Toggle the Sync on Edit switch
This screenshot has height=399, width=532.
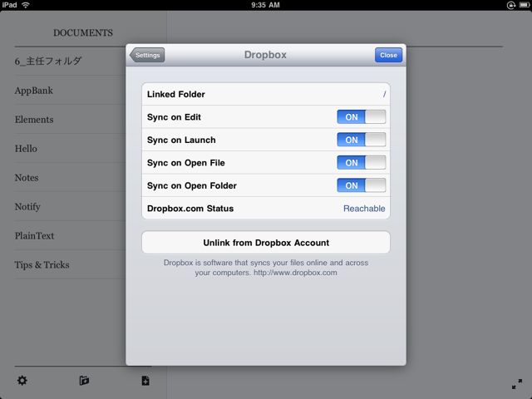pos(362,117)
